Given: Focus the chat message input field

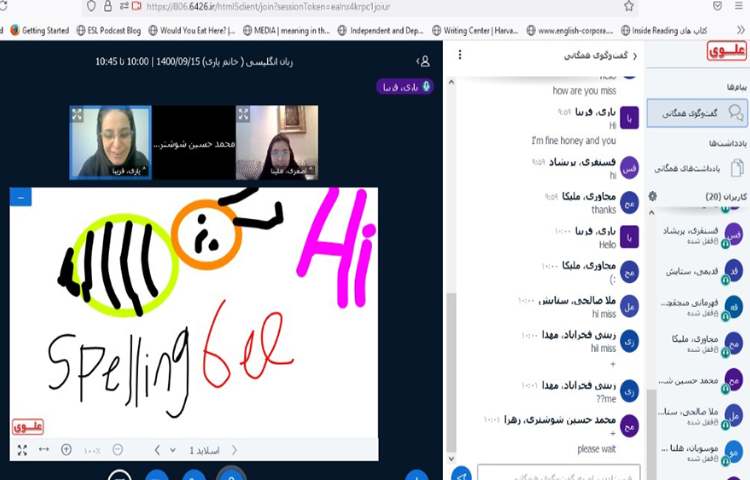Looking at the screenshot, I should pyautogui.click(x=558, y=473).
